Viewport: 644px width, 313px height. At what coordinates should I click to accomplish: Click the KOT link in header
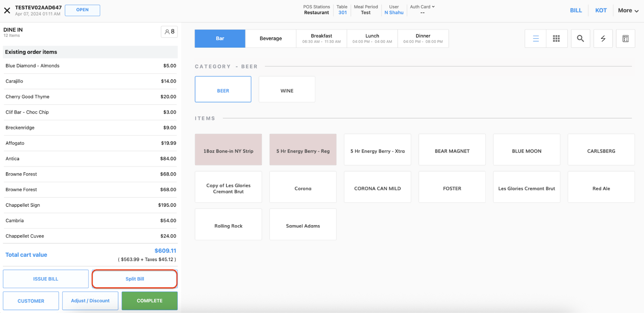pyautogui.click(x=601, y=10)
